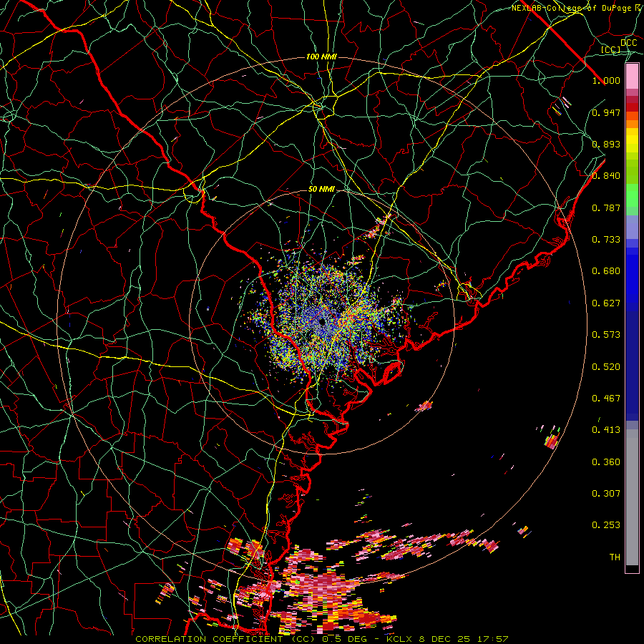The height and width of the screenshot is (644, 644).
Task: Click the 100 NMI range ring label
Action: tap(321, 57)
